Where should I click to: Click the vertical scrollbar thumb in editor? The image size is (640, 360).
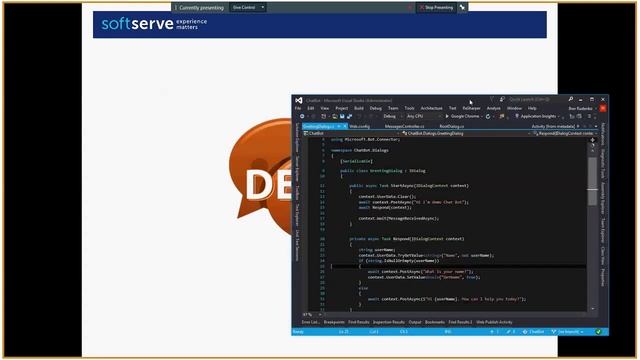pyautogui.click(x=592, y=182)
